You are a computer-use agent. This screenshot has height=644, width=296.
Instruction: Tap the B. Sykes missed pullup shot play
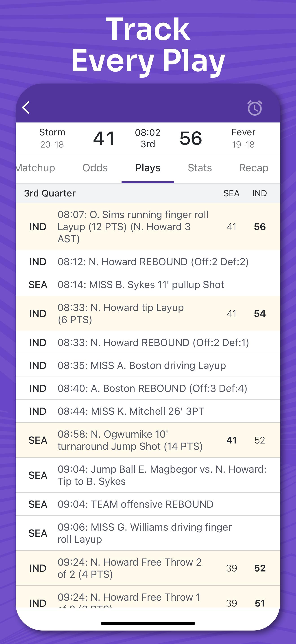pos(141,285)
